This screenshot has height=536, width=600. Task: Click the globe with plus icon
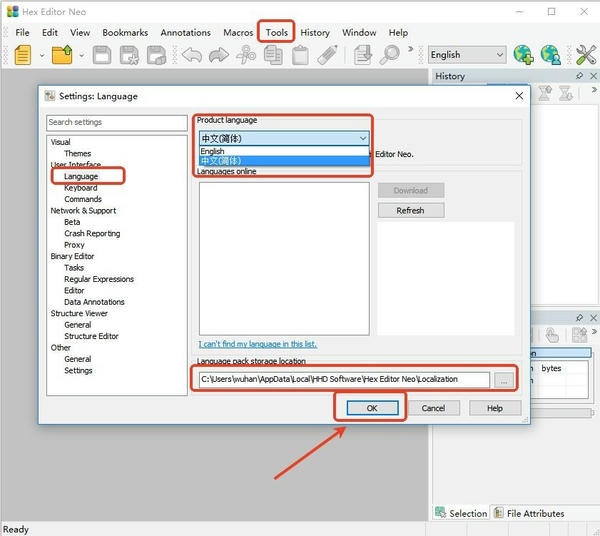pos(523,55)
